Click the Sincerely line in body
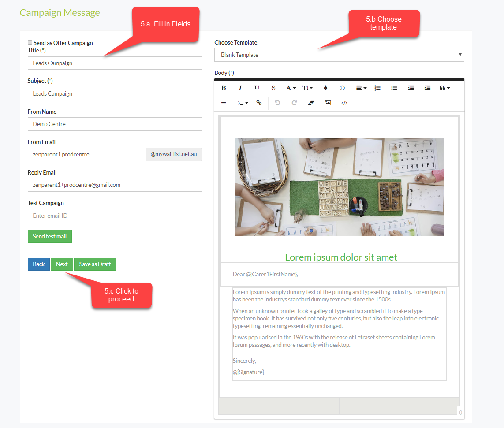Viewport: 504px width, 428px height. [244, 361]
